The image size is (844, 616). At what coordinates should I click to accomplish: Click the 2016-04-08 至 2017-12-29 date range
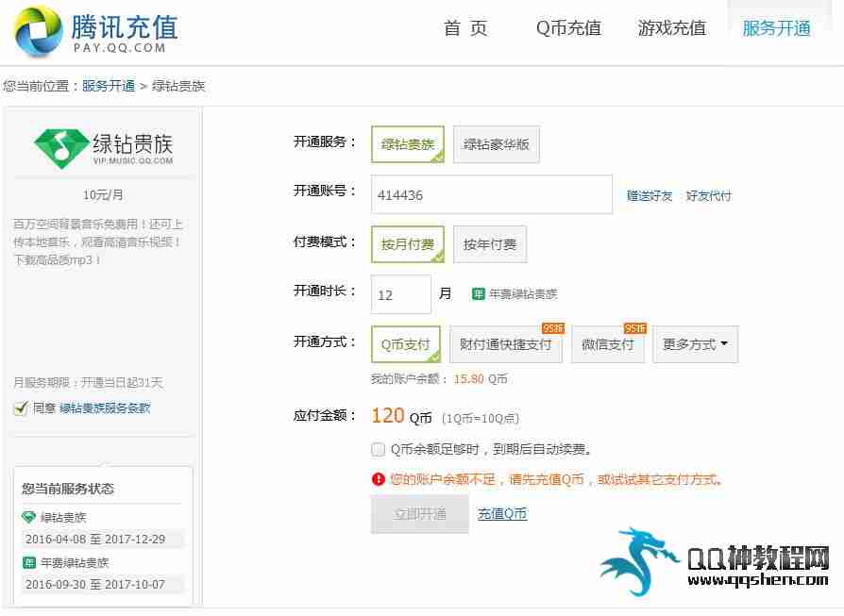(x=95, y=539)
